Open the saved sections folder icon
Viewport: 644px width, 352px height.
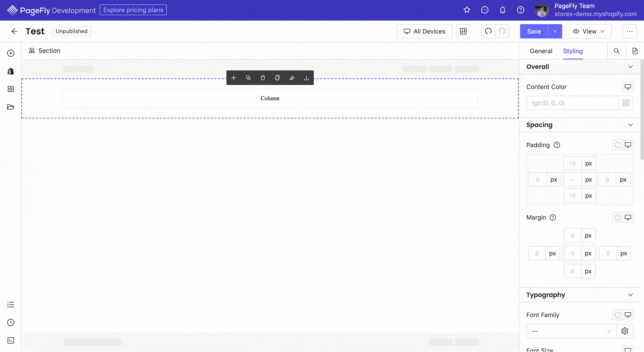coord(11,107)
